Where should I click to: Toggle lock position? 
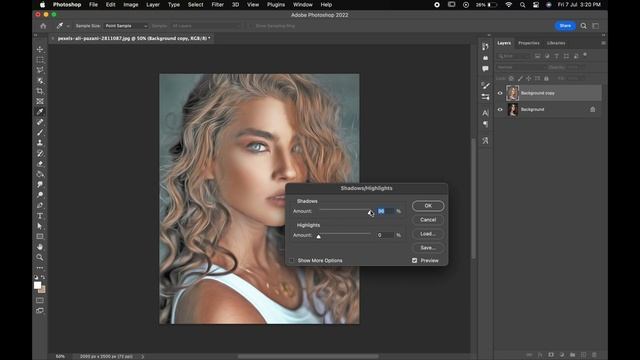tap(529, 78)
